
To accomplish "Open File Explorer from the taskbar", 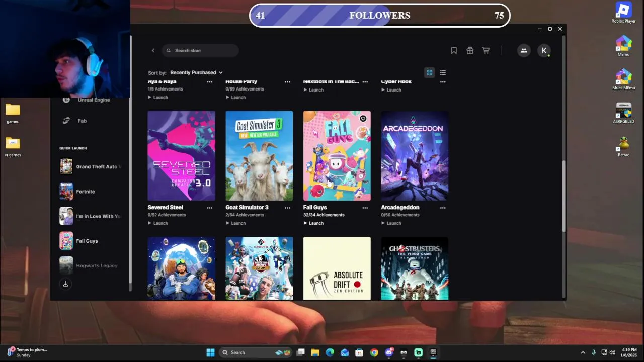I will click(315, 352).
